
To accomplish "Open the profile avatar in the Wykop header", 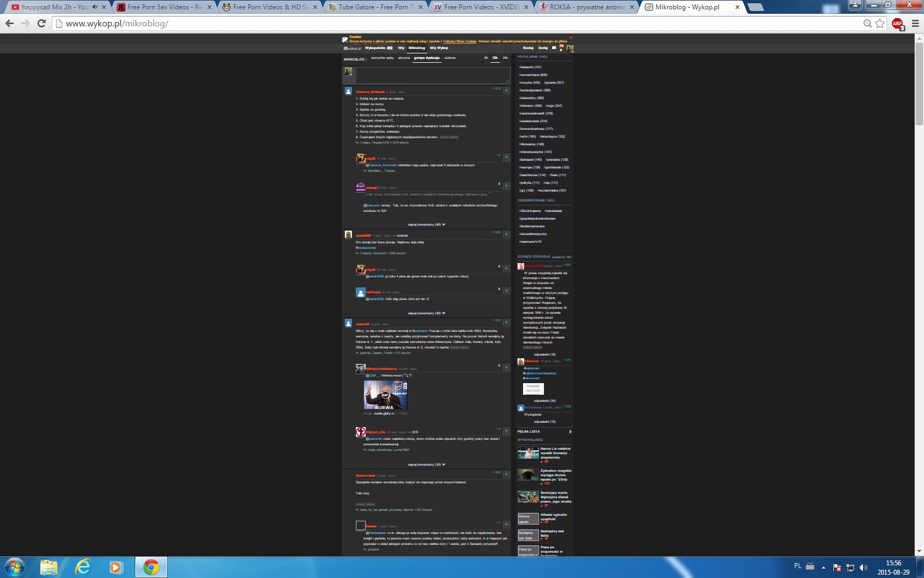I will pos(570,48).
